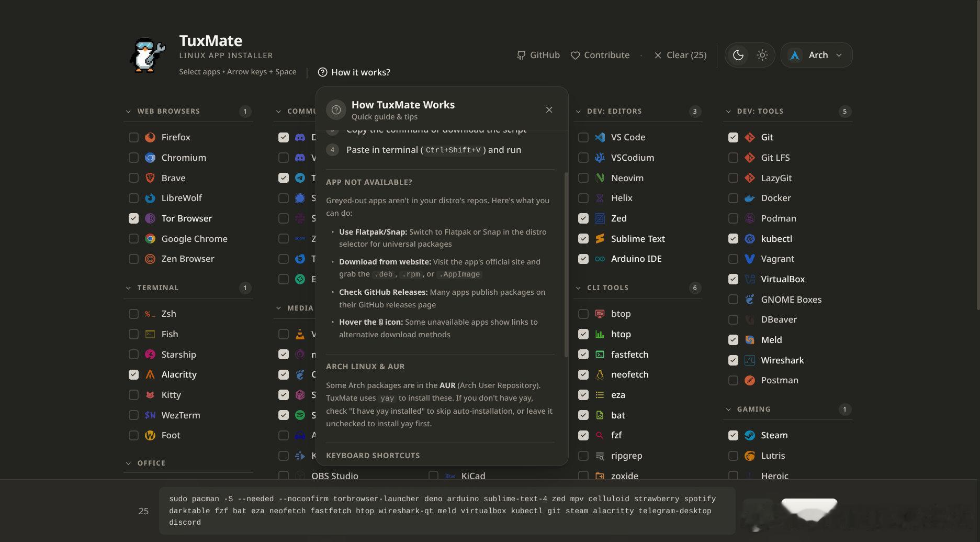
Task: Open the Contribute link
Action: point(600,55)
